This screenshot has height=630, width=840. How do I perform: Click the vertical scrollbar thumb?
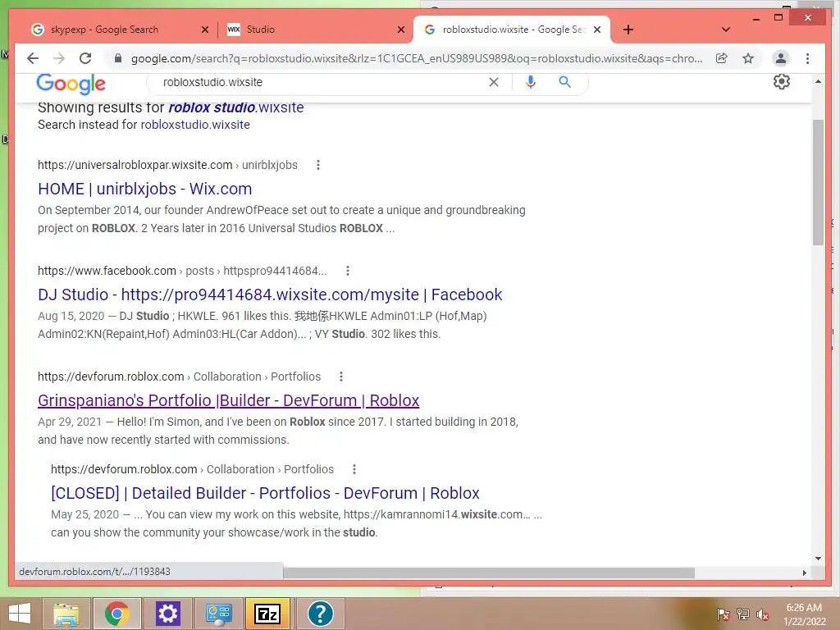pos(818,182)
